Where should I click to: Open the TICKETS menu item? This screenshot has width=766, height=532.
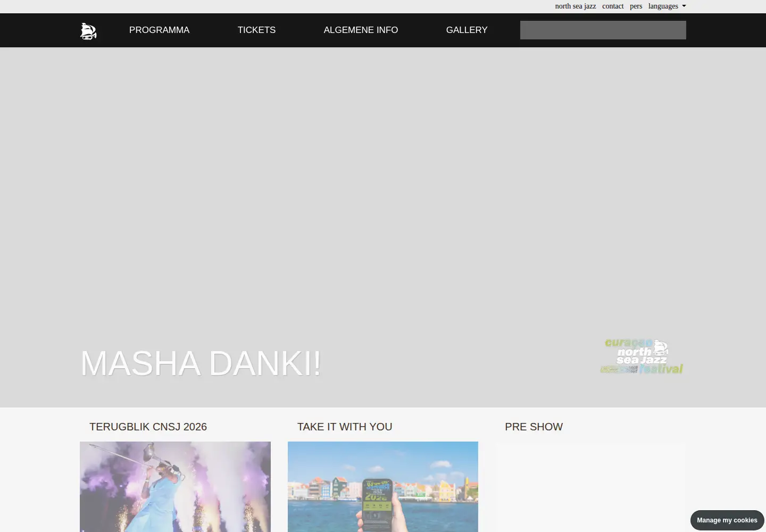(256, 30)
